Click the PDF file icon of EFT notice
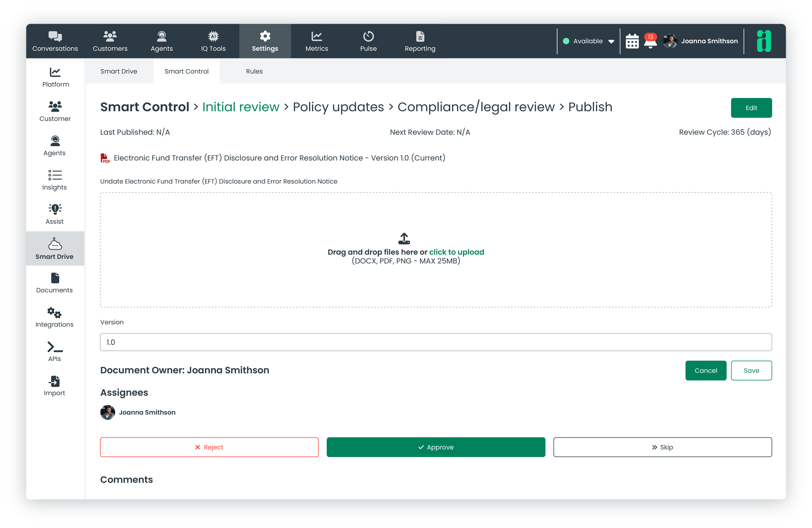The image size is (812, 528). [105, 158]
